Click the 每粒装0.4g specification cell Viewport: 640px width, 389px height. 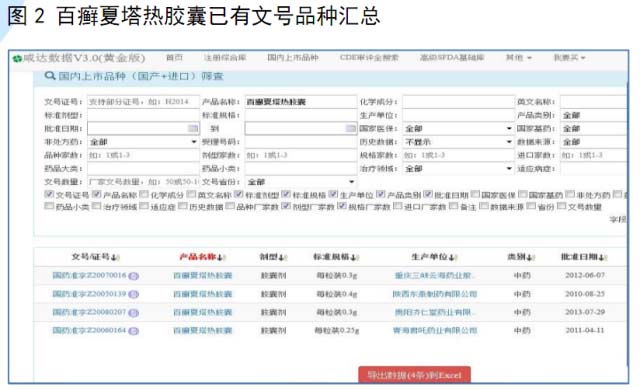(337, 294)
